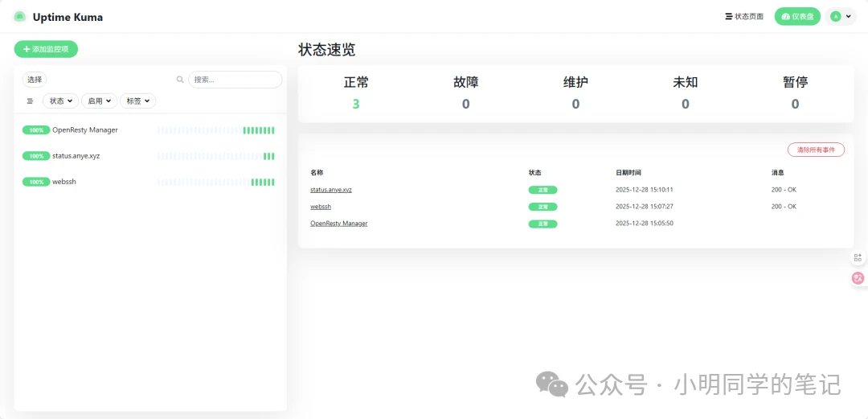
Task: Click the search magnifier icon
Action: pyautogui.click(x=180, y=80)
